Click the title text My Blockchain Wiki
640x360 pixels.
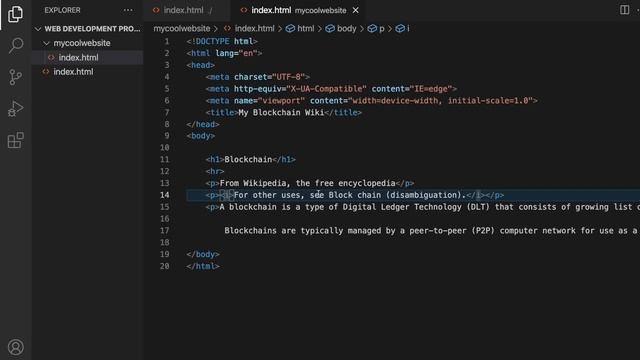(281, 112)
